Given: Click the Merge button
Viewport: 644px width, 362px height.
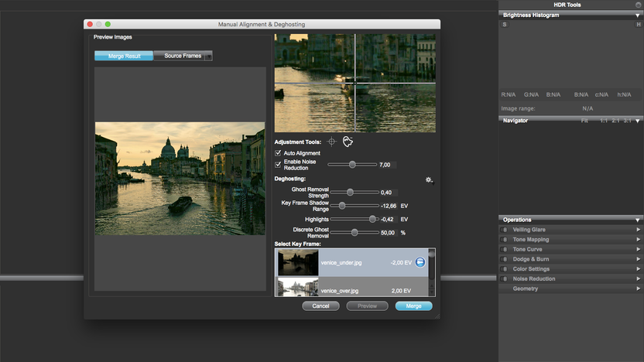Looking at the screenshot, I should click(413, 306).
